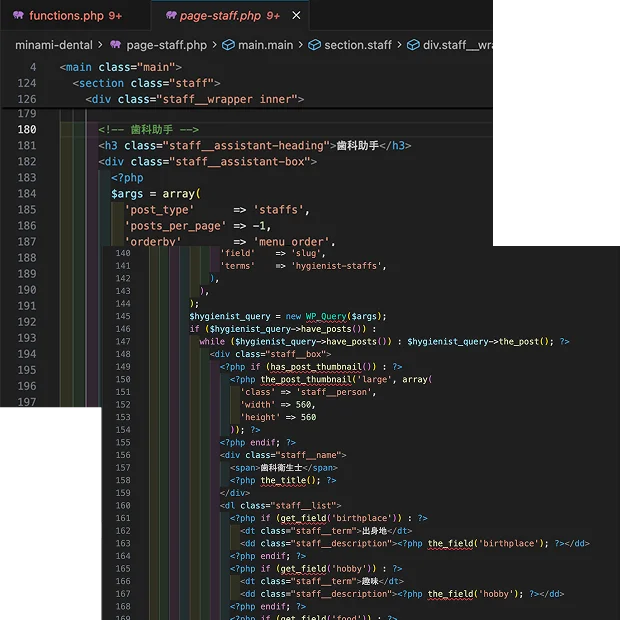Click 'staffs' value on line 185
The height and width of the screenshot is (620, 620).
point(278,210)
